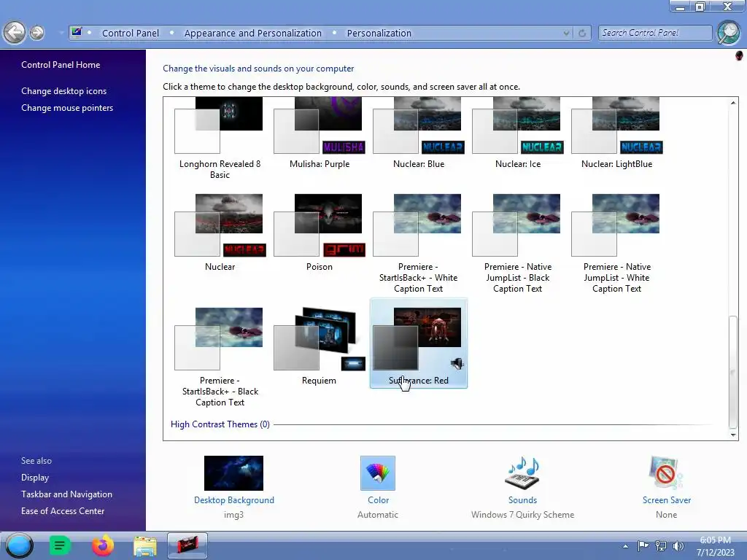Open File Explorer from taskbar
Viewport: 747px width, 560px height.
[145, 545]
